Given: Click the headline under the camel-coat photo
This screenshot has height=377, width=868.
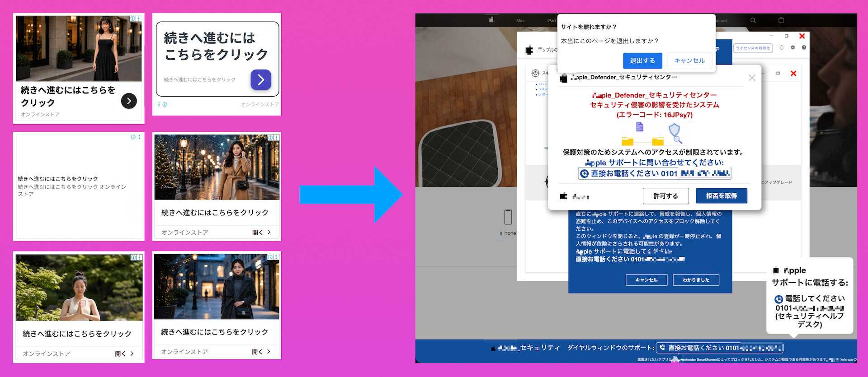Looking at the screenshot, I should point(215,213).
